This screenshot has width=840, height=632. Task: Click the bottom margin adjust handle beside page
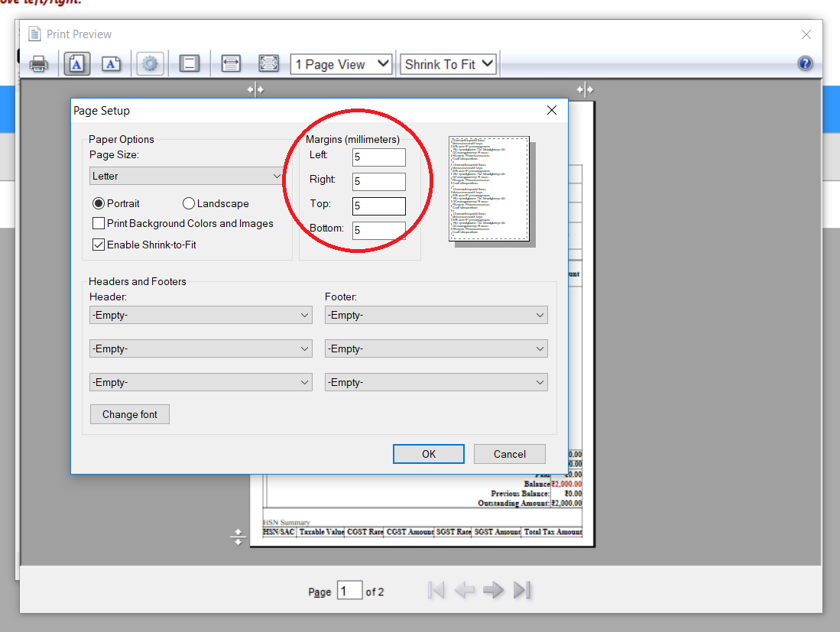click(x=238, y=536)
